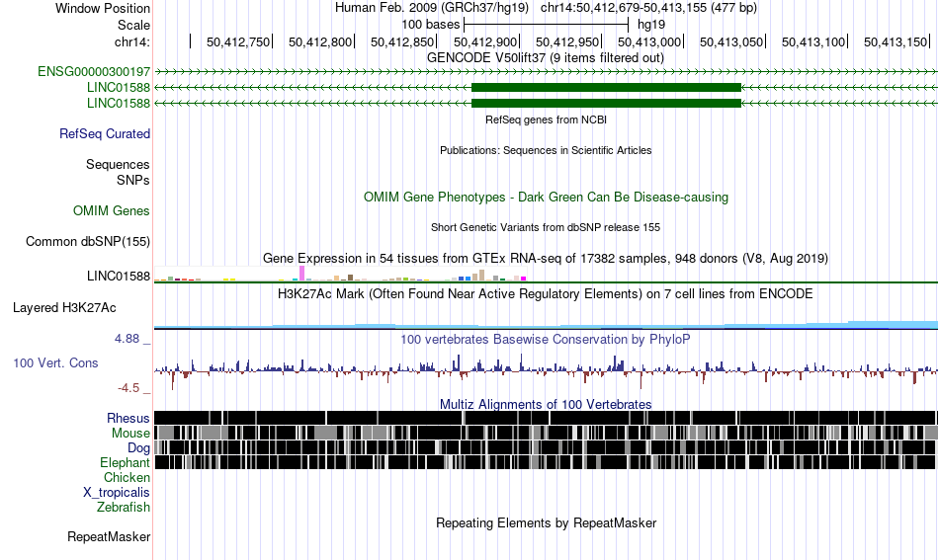
Task: Click the ENSG00000300197 intron arrow line
Action: tap(546, 72)
